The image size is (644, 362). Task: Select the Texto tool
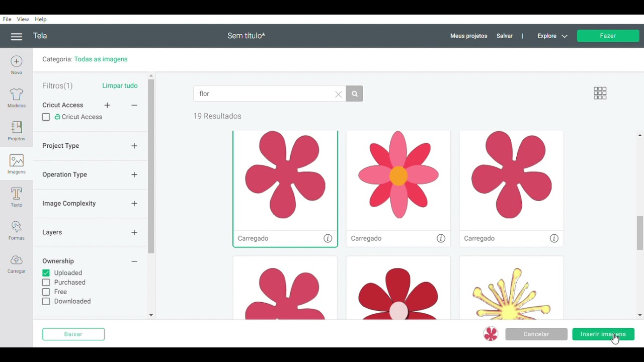(x=17, y=198)
